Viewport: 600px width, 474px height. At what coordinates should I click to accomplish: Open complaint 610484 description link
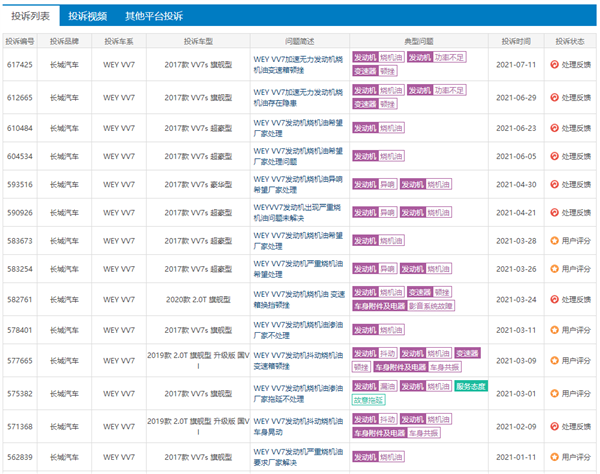[x=298, y=128]
